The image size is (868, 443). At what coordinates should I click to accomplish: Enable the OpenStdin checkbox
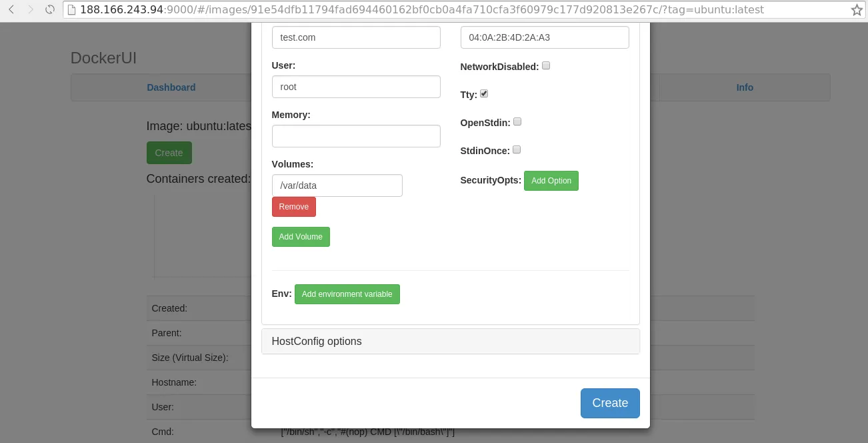tap(517, 121)
